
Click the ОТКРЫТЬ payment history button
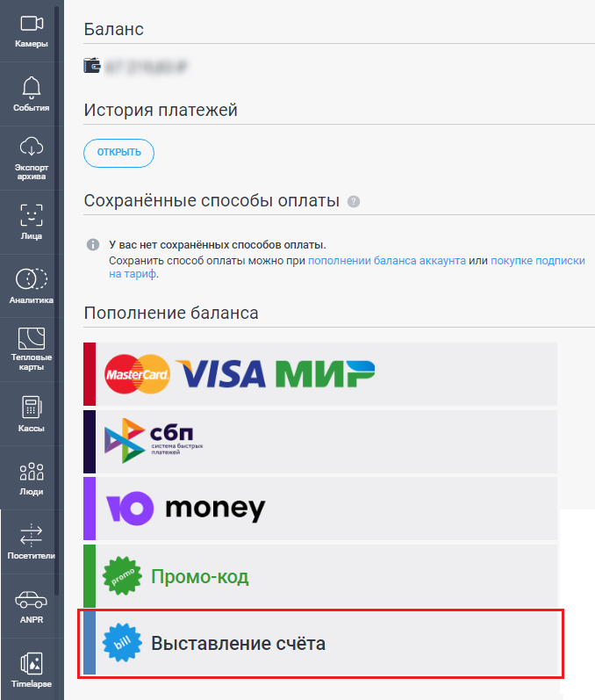pyautogui.click(x=118, y=153)
